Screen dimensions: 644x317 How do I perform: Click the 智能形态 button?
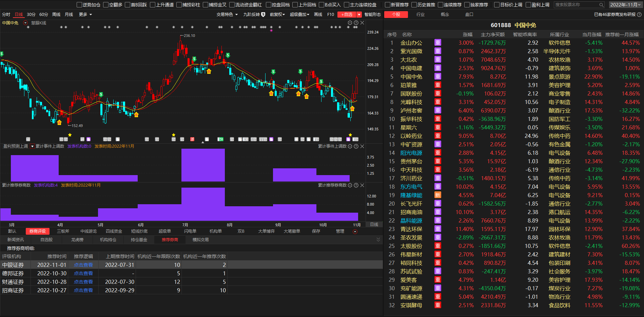point(373,15)
